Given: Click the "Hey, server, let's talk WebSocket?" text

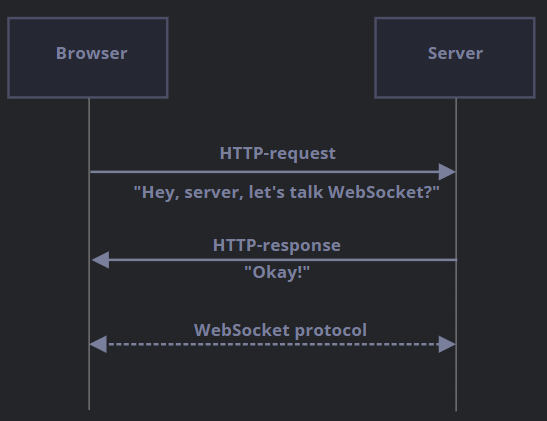Looking at the screenshot, I should tap(286, 193).
